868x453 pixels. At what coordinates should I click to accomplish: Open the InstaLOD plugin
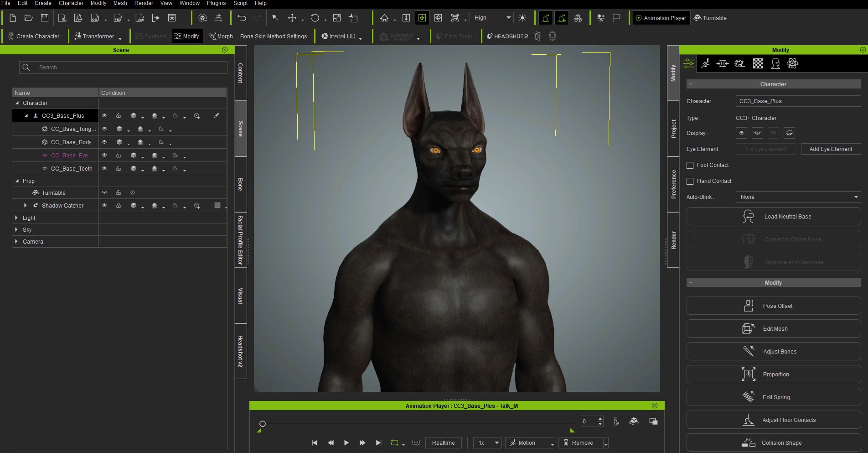click(x=338, y=36)
